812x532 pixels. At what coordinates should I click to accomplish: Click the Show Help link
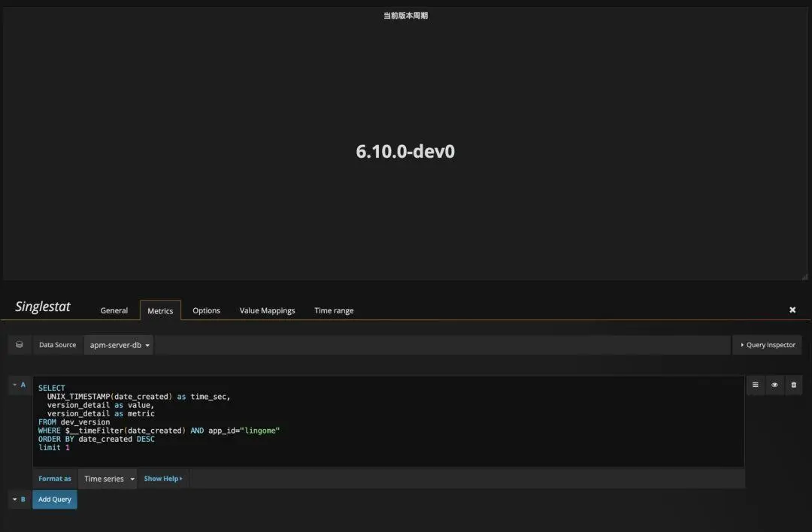click(163, 479)
